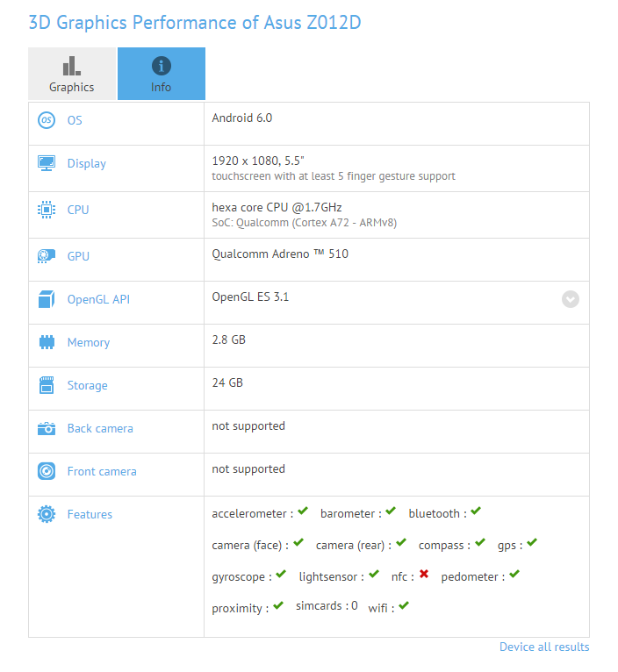Click the 1920 x 1080, 5.5" display value
Image resolution: width=618 pixels, height=672 pixels.
258,161
